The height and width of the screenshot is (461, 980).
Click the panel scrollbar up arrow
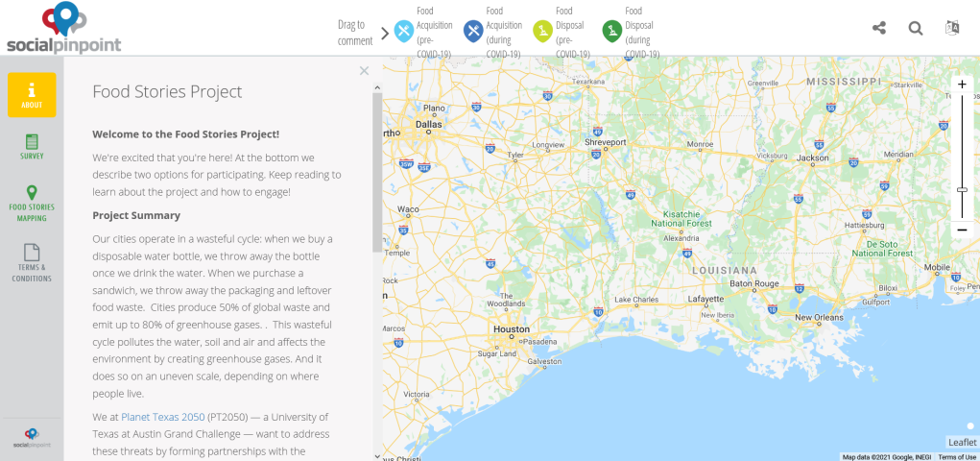pos(377,87)
